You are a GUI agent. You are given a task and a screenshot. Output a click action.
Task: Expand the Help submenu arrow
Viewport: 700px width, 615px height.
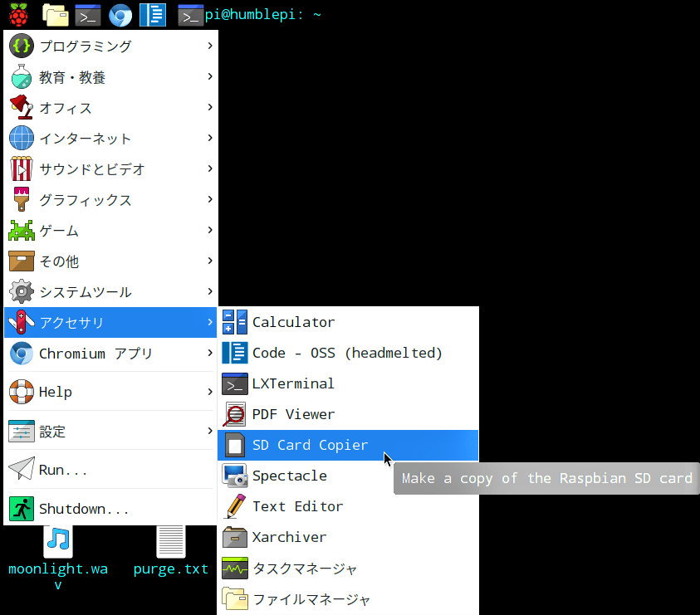click(210, 392)
